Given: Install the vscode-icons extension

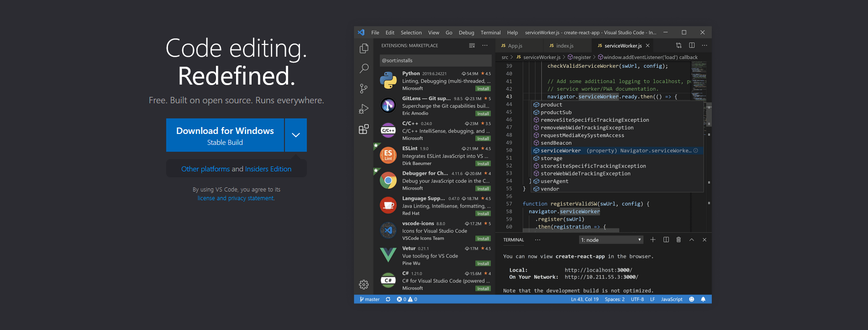Looking at the screenshot, I should click(483, 239).
